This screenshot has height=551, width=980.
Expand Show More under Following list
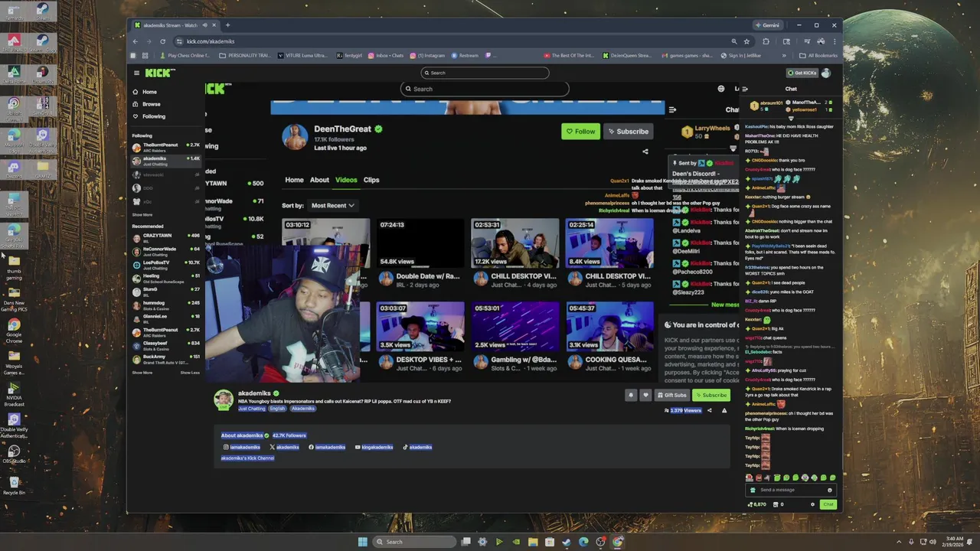coord(142,215)
